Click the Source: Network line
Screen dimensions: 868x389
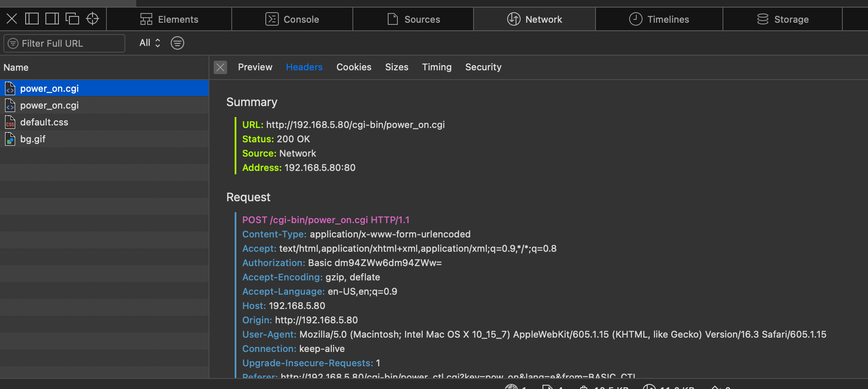tap(279, 153)
